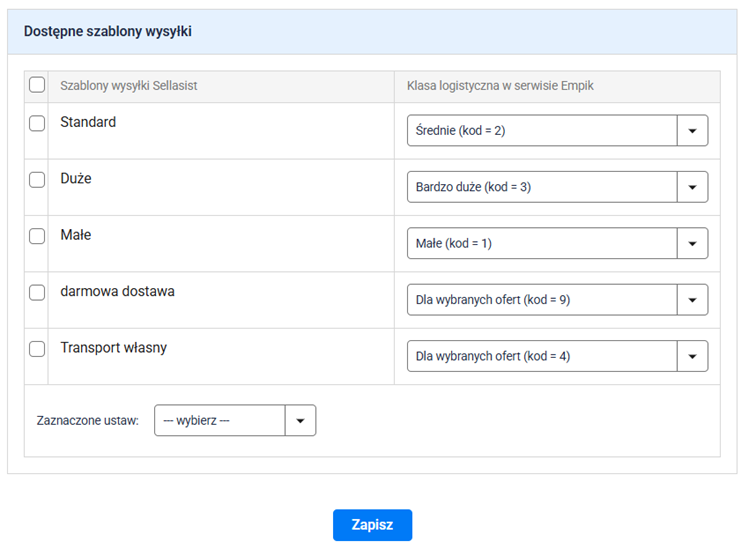Open the Średnie (kod = 2) dropdown
This screenshot has width=756, height=549.
tap(556, 131)
